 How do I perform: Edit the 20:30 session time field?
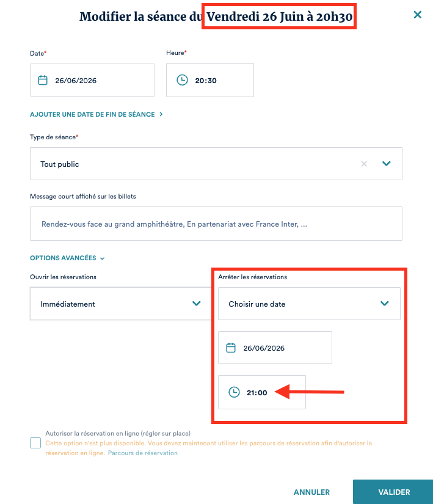(214, 80)
